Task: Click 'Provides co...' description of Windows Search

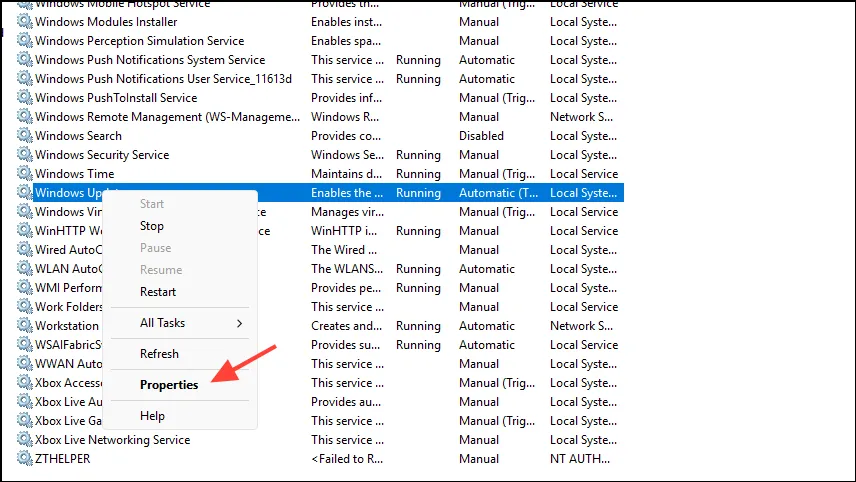Action: 346,136
